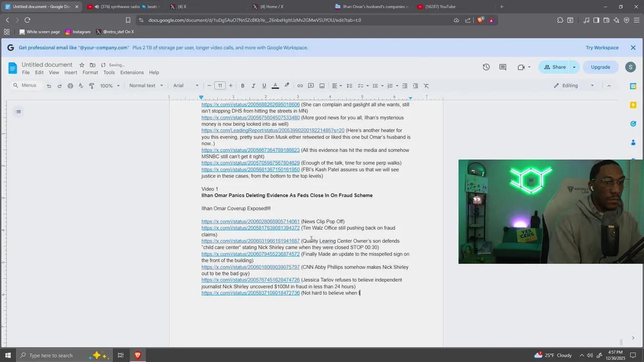Open the text color picker
The height and width of the screenshot is (362, 644).
tap(275, 86)
